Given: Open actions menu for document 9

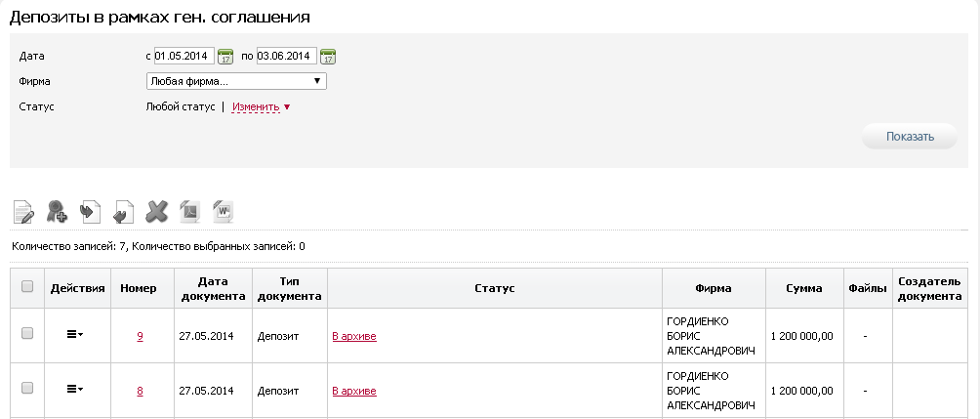Looking at the screenshot, I should pyautogui.click(x=75, y=335).
